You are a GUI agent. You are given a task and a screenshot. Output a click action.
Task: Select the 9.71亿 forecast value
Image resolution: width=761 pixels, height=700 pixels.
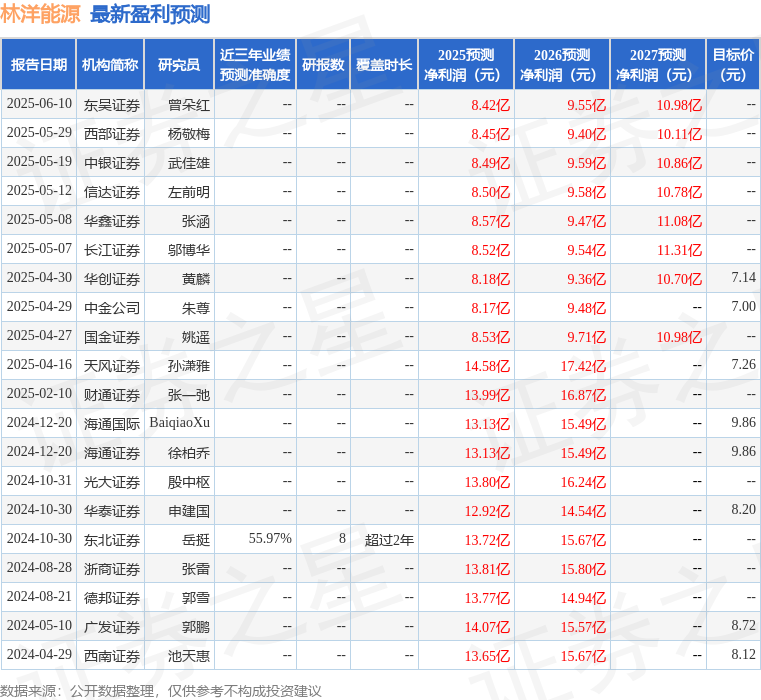(587, 337)
